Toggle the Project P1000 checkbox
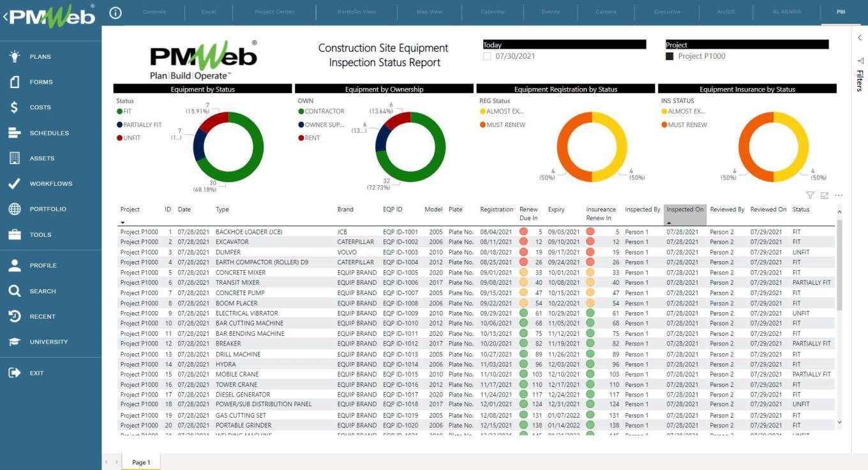The height and width of the screenshot is (470, 868). (x=670, y=56)
